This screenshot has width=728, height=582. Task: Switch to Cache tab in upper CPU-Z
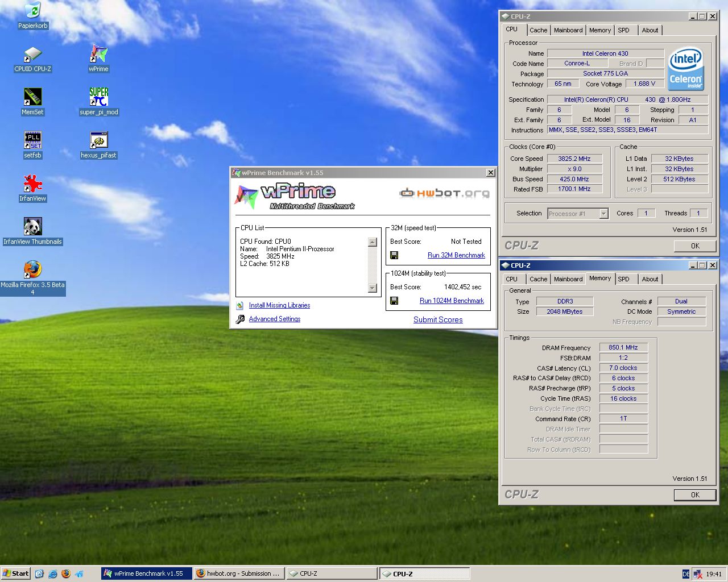pos(538,30)
